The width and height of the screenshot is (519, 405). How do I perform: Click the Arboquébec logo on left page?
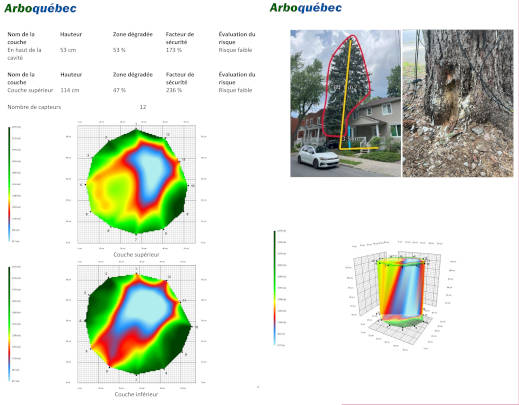point(40,8)
